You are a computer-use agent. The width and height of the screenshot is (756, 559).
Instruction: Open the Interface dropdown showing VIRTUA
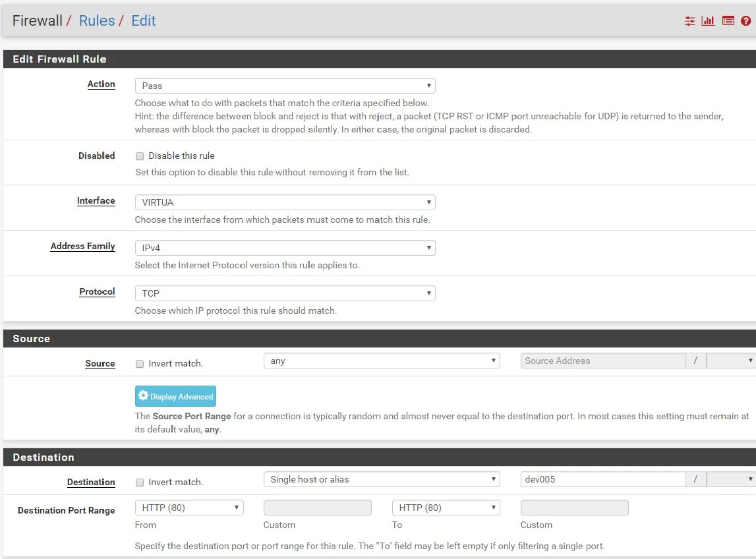point(285,202)
